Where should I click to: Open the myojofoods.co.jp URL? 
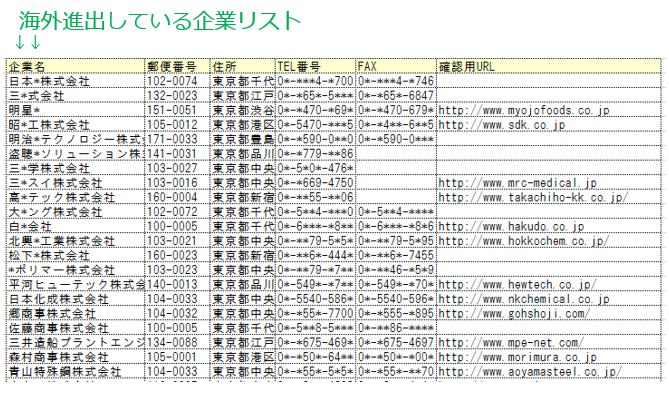pos(524,110)
